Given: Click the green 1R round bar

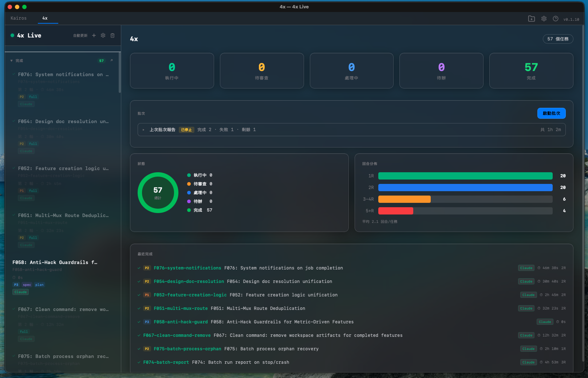Looking at the screenshot, I should [x=465, y=176].
